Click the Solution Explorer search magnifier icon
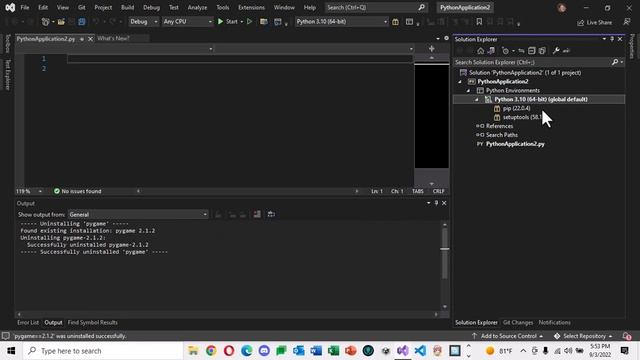The image size is (640, 360). (615, 62)
